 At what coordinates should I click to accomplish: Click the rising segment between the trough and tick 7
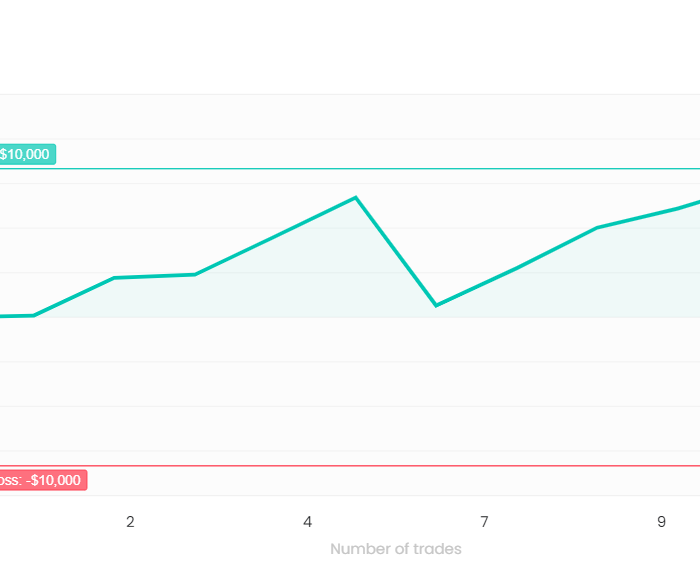(x=464, y=292)
